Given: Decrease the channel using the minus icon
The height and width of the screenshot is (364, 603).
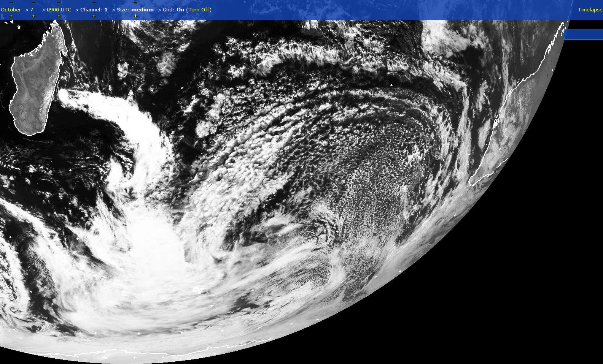Looking at the screenshot, I should pos(94,3).
